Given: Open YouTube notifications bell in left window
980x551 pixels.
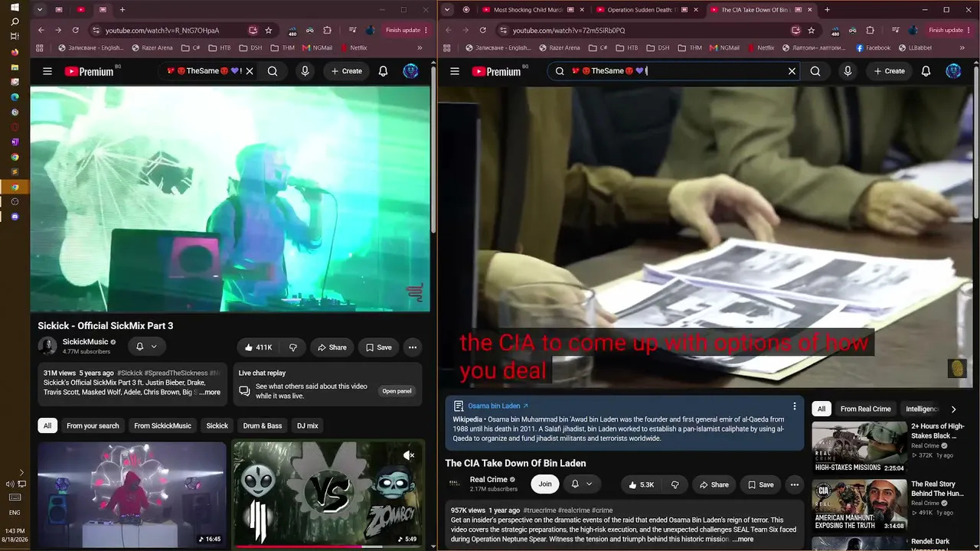Looking at the screenshot, I should point(384,71).
